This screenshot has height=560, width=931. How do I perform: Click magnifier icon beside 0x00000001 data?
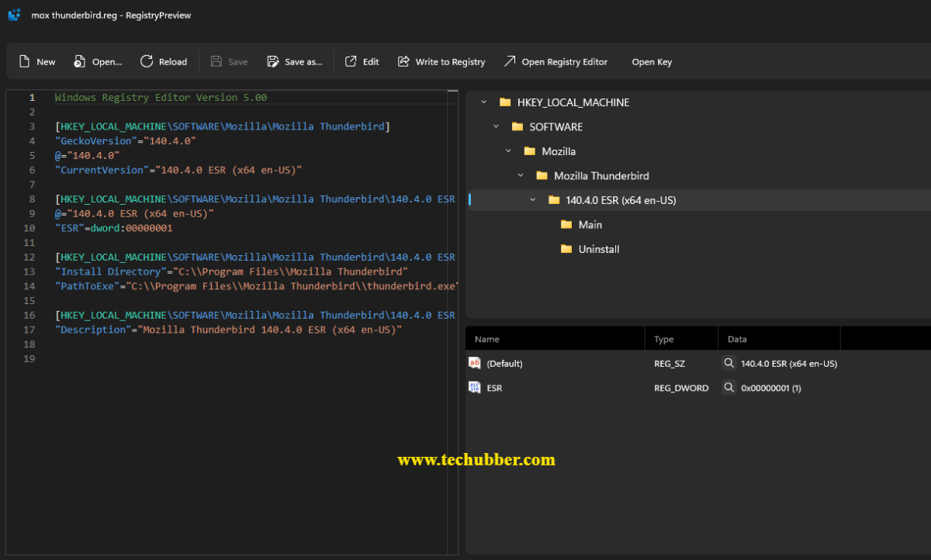coord(729,387)
